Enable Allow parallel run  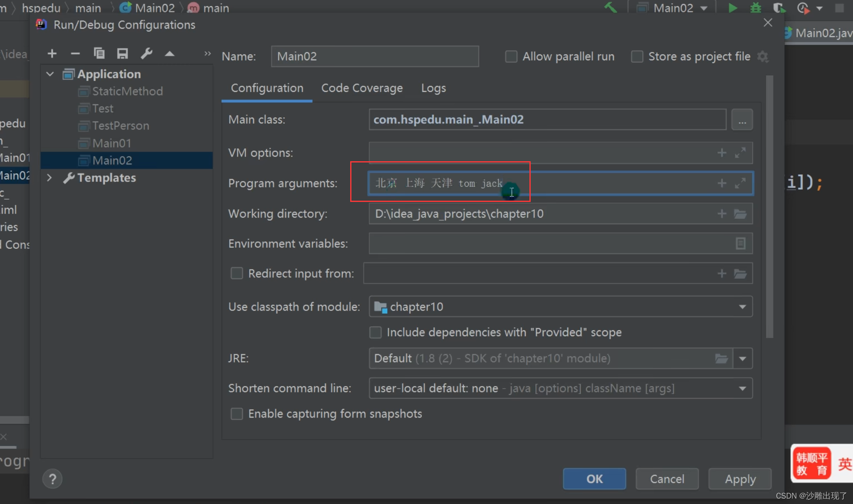coord(511,57)
